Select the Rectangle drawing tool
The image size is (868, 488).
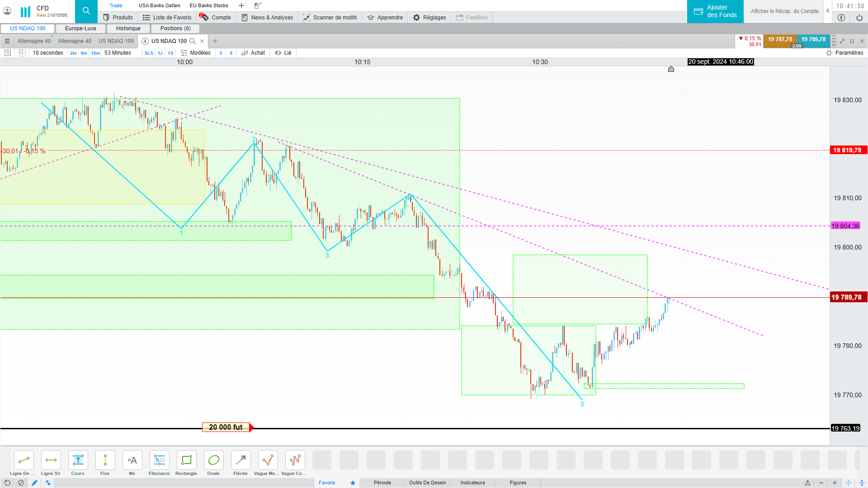click(x=186, y=460)
